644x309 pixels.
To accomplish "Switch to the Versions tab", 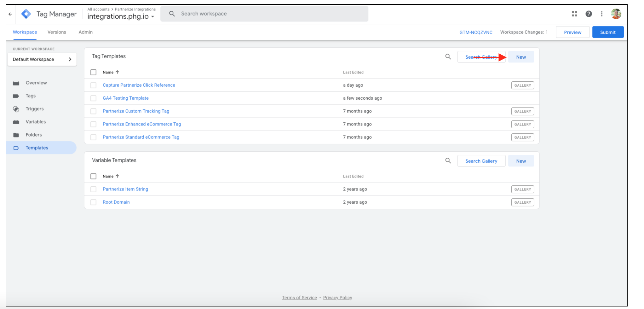I will pos(57,32).
